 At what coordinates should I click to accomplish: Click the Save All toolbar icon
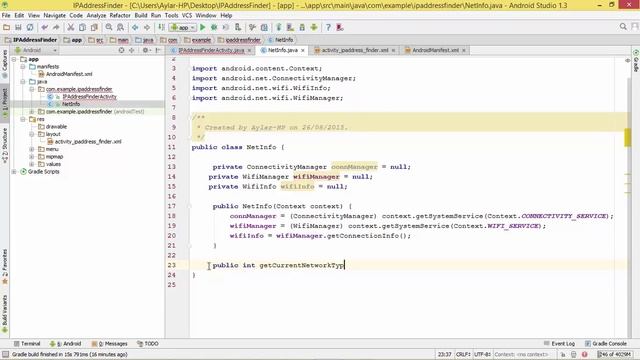pos(18,27)
